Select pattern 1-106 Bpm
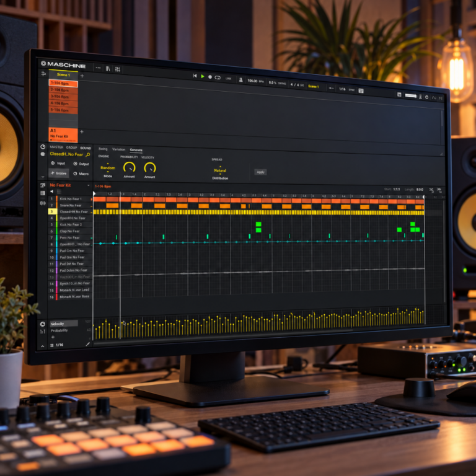476x476 pixels. pyautogui.click(x=63, y=83)
